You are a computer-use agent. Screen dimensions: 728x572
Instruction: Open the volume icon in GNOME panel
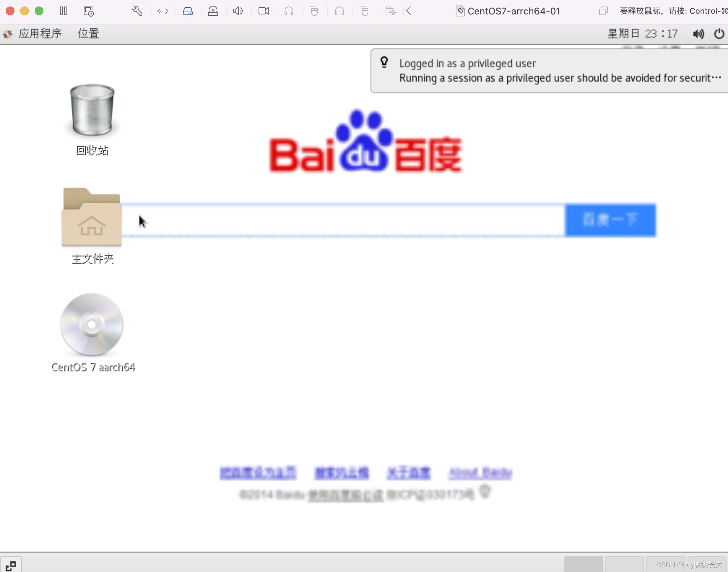point(698,34)
